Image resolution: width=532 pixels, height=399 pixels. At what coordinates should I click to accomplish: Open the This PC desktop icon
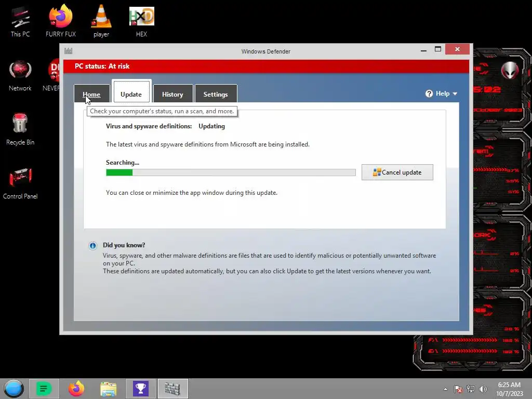pos(20,22)
